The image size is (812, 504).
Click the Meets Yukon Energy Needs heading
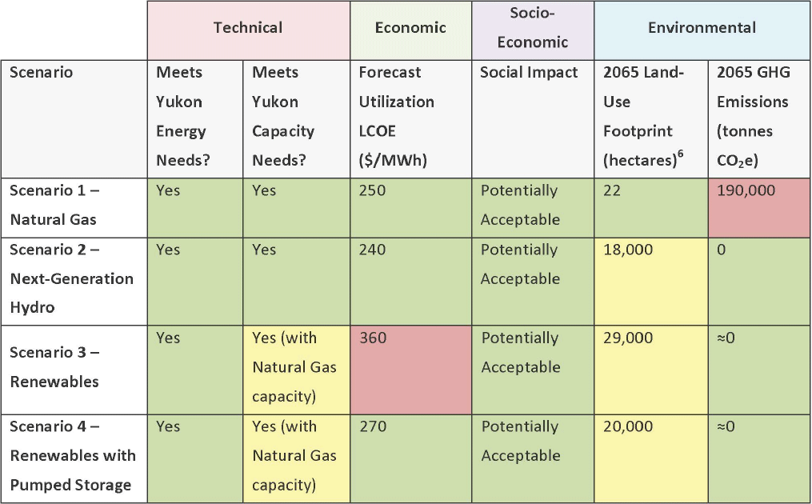coord(182,116)
